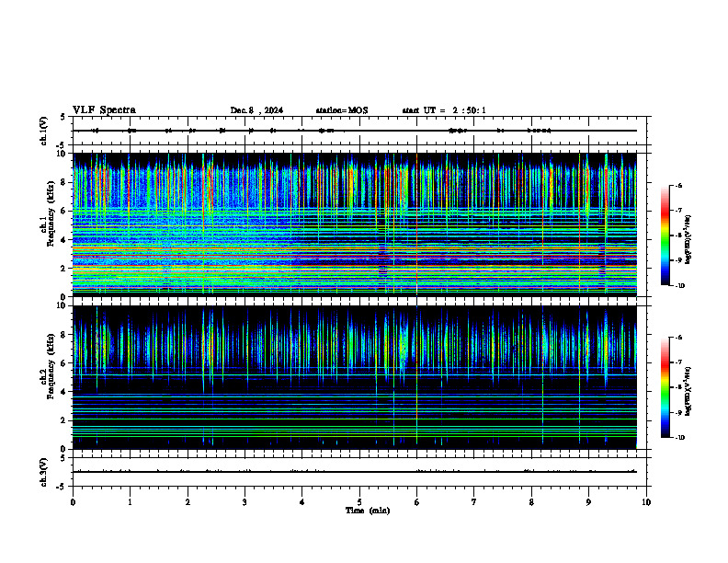This screenshot has height=563, width=728.
Task: Select the Dec. 8, 2024 date text
Action: pyautogui.click(x=256, y=110)
